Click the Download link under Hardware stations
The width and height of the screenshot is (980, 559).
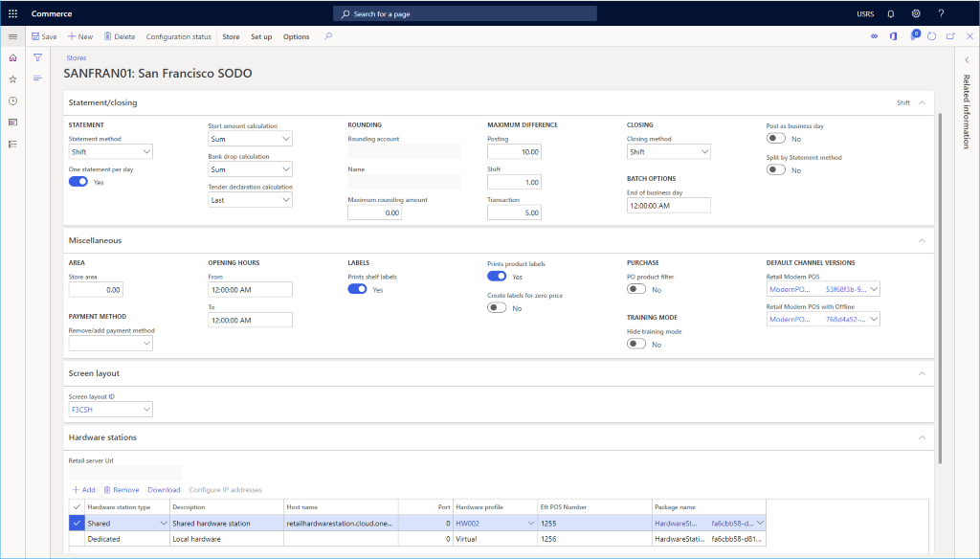coord(164,489)
